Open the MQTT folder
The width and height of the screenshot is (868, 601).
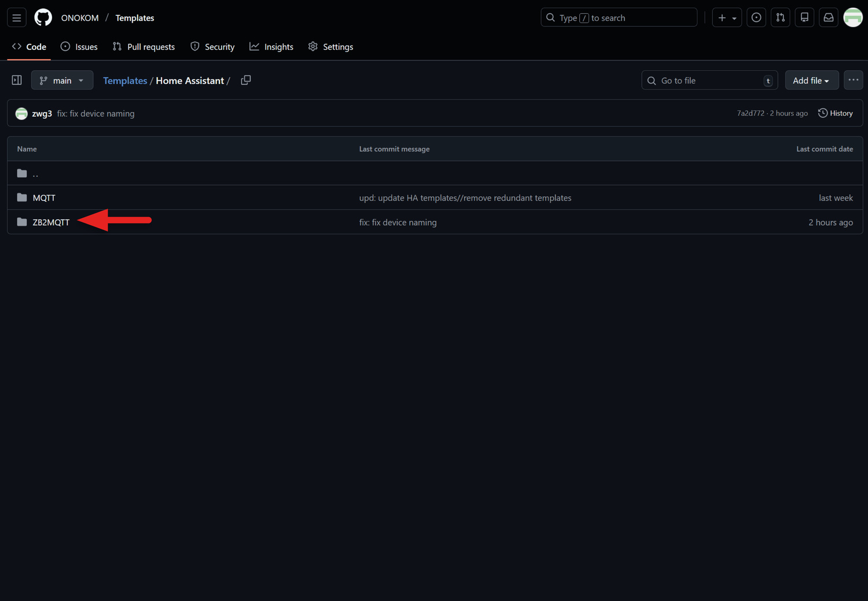[44, 198]
